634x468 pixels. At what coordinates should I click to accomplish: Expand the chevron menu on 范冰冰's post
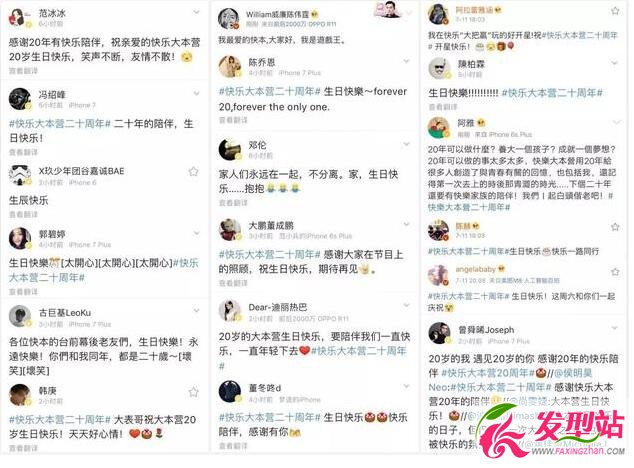tap(196, 12)
